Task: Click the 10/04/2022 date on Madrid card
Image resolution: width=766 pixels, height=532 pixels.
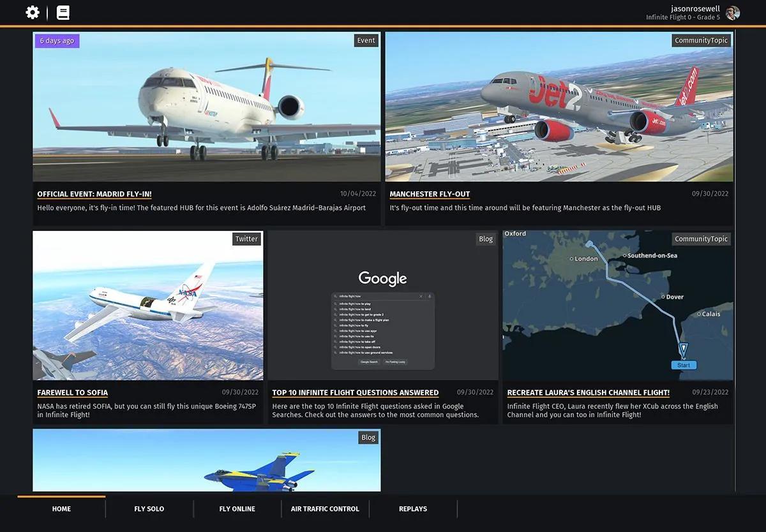Action: [358, 194]
